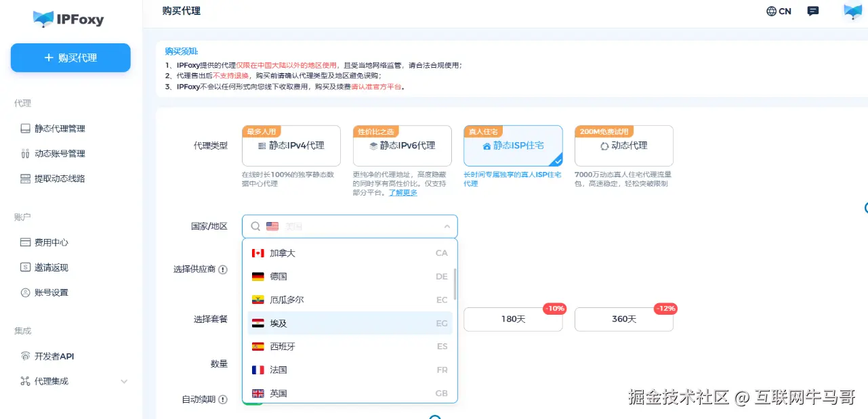Click the 选择供应商 info icon
The width and height of the screenshot is (868, 419).
click(x=223, y=269)
